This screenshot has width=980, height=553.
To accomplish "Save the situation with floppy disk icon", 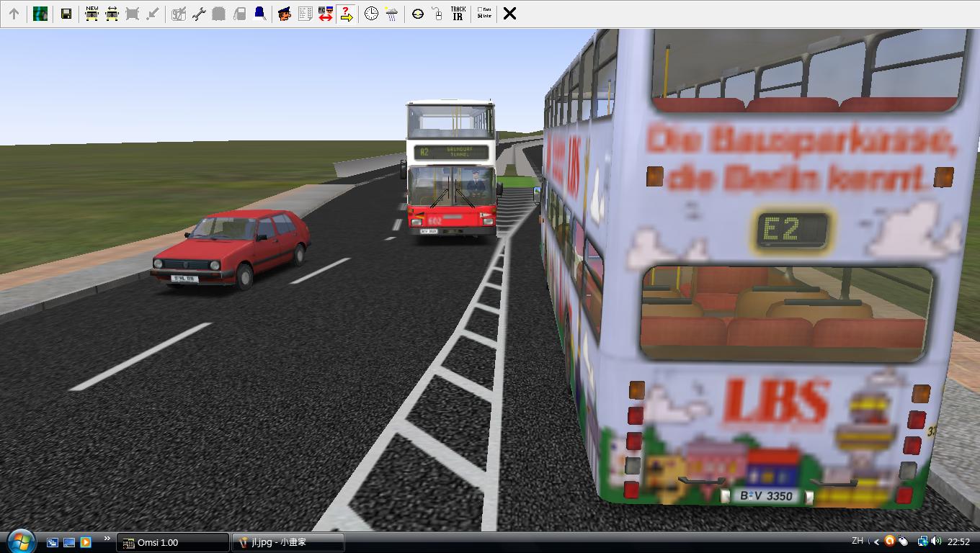I will 66,14.
